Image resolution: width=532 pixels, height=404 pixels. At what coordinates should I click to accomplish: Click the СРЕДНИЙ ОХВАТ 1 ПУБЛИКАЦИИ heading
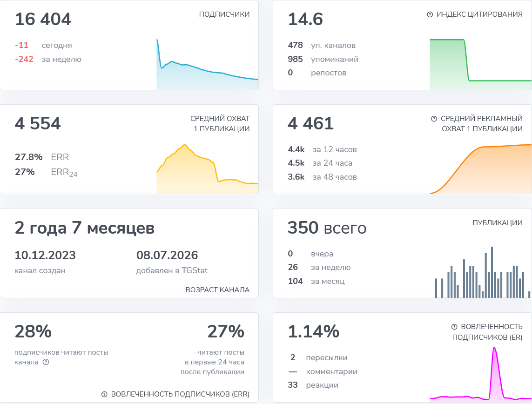click(x=220, y=123)
